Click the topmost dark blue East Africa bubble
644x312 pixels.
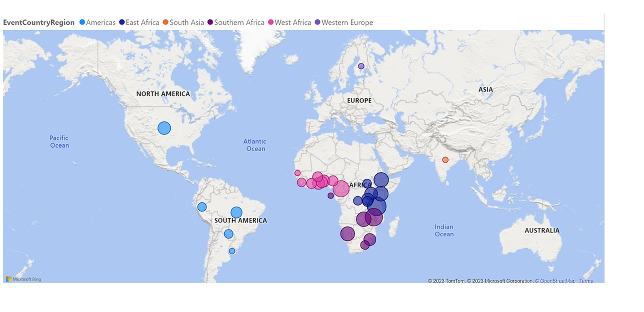click(381, 179)
